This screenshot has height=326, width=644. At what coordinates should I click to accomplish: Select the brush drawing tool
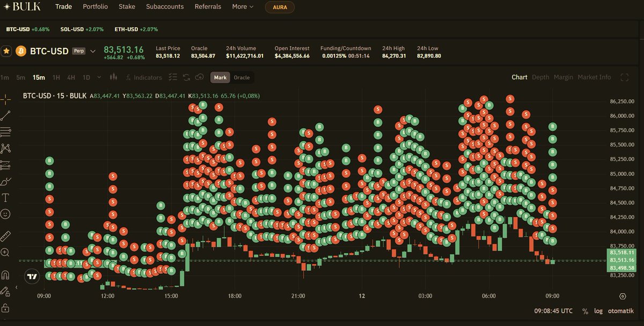(x=6, y=181)
